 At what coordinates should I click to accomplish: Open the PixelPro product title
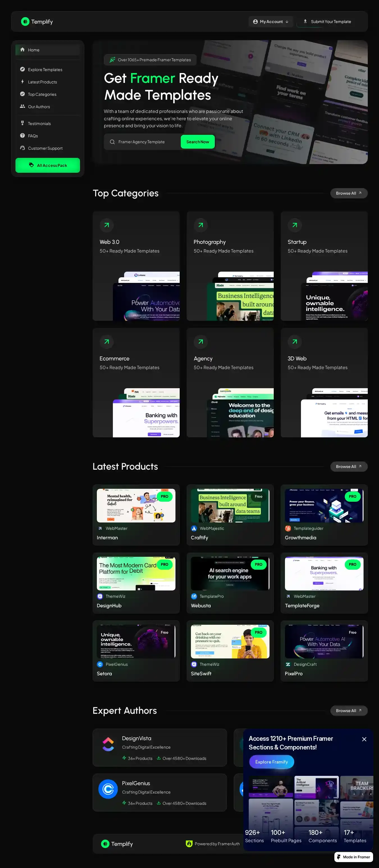point(294,674)
